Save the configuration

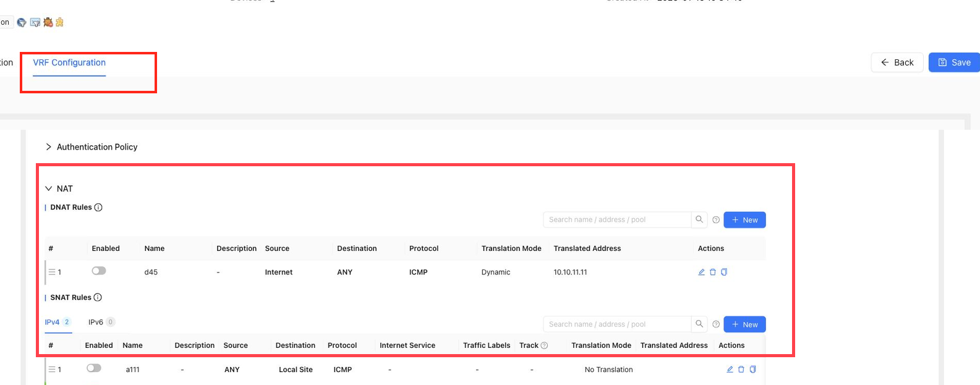click(954, 62)
